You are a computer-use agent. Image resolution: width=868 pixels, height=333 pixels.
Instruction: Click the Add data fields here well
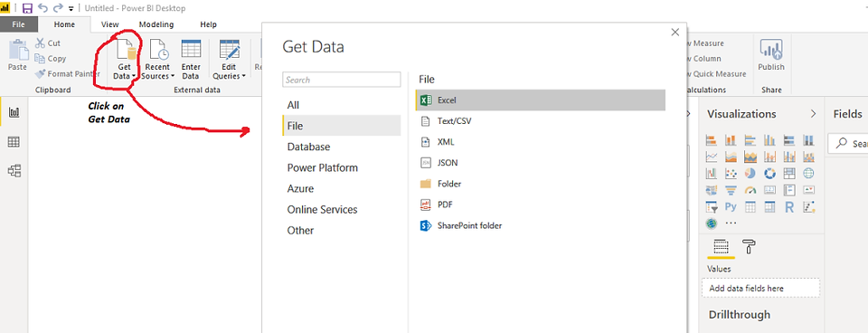pos(760,288)
